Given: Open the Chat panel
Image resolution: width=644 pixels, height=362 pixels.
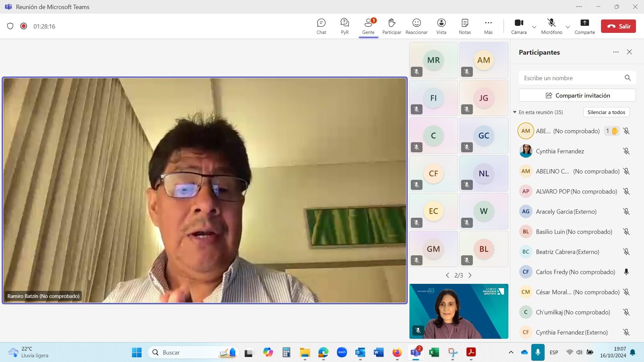Looking at the screenshot, I should (x=321, y=26).
